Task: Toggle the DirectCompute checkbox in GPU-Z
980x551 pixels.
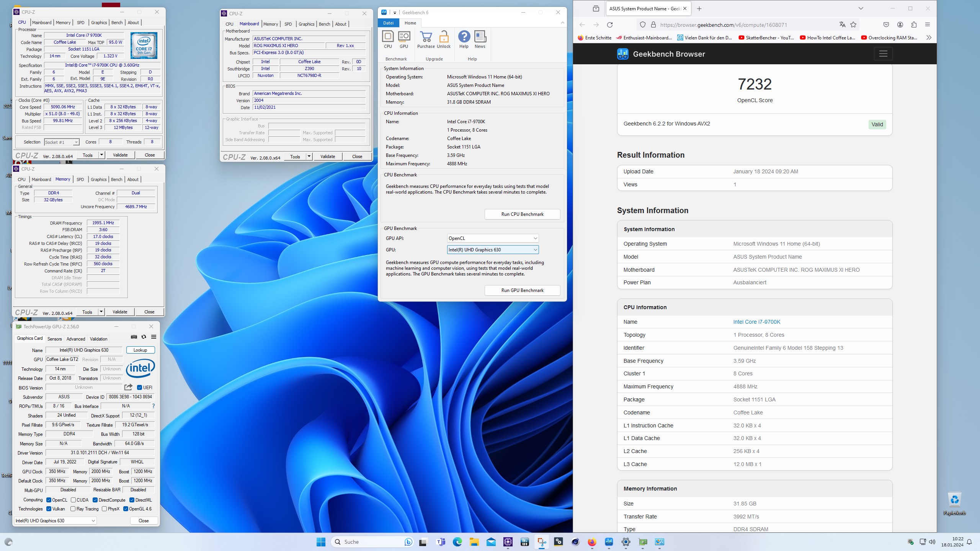Action: (95, 500)
